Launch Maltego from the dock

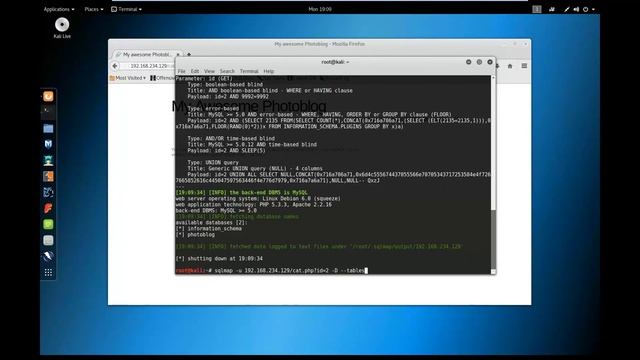pyautogui.click(x=48, y=192)
